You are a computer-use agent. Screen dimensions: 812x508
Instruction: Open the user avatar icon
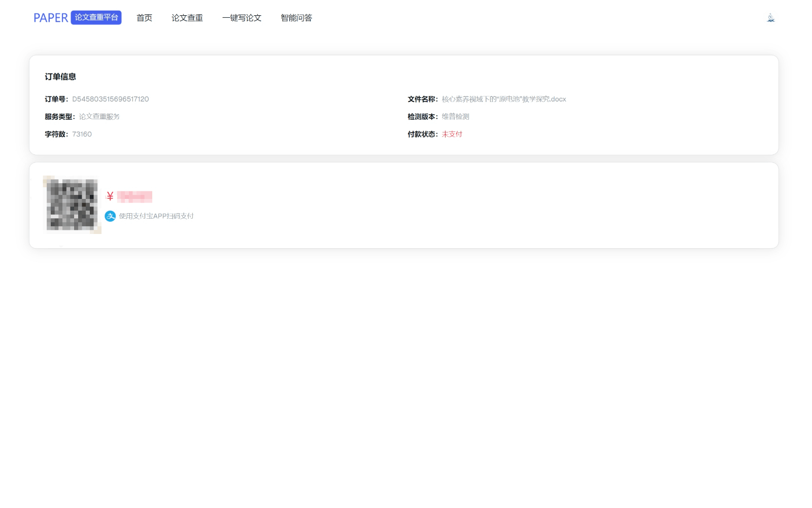click(x=770, y=18)
